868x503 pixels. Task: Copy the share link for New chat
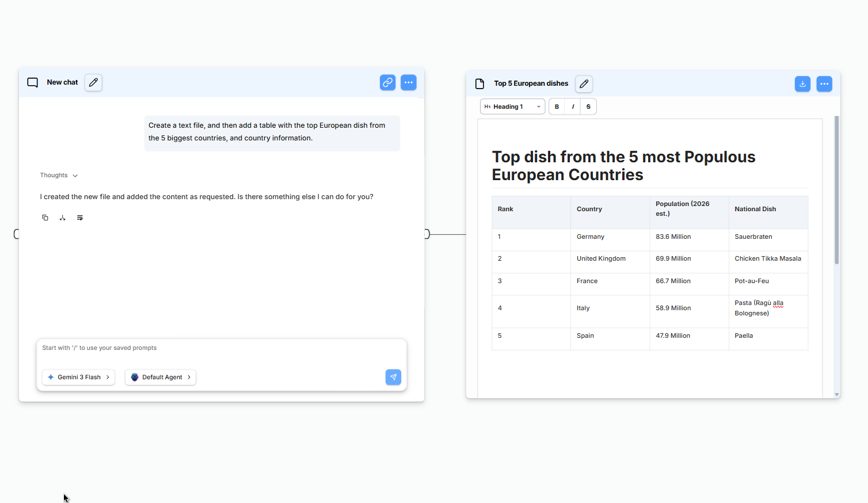(x=387, y=82)
